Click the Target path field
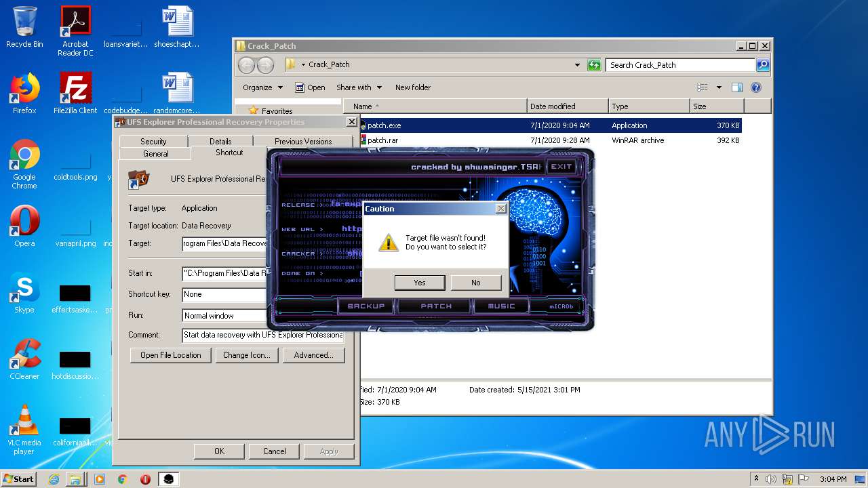Screen dimensions: 868x488 [x=224, y=244]
